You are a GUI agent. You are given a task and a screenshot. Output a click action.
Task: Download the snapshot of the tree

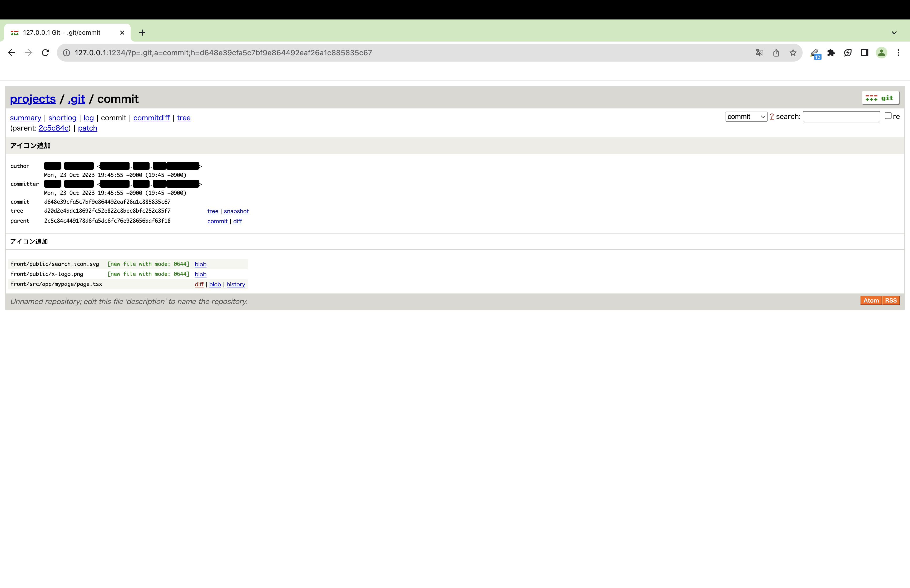tap(236, 211)
